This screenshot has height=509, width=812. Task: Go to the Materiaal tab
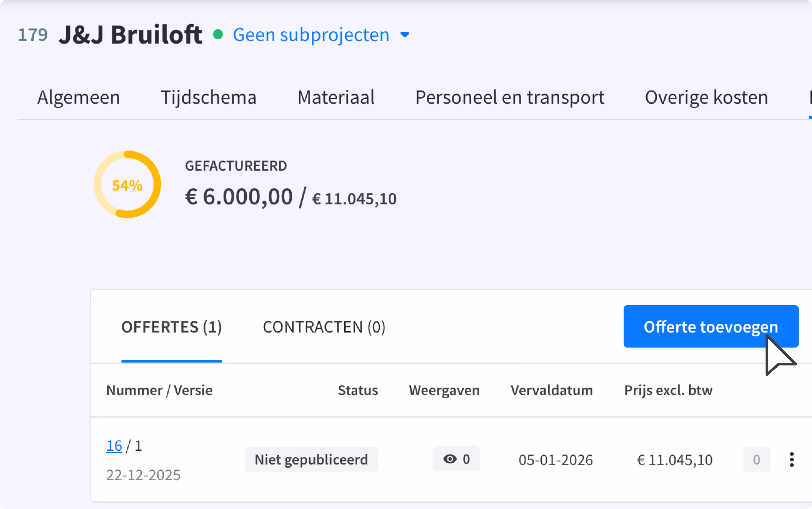click(336, 97)
